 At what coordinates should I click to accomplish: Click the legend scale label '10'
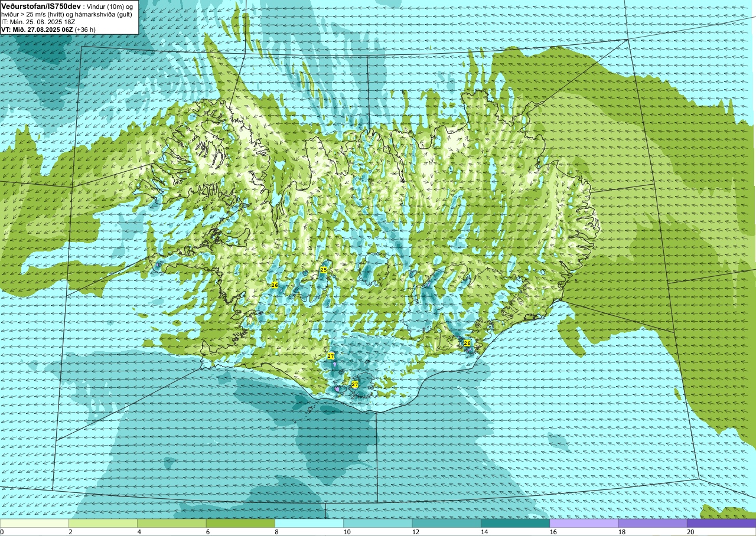pyautogui.click(x=347, y=532)
